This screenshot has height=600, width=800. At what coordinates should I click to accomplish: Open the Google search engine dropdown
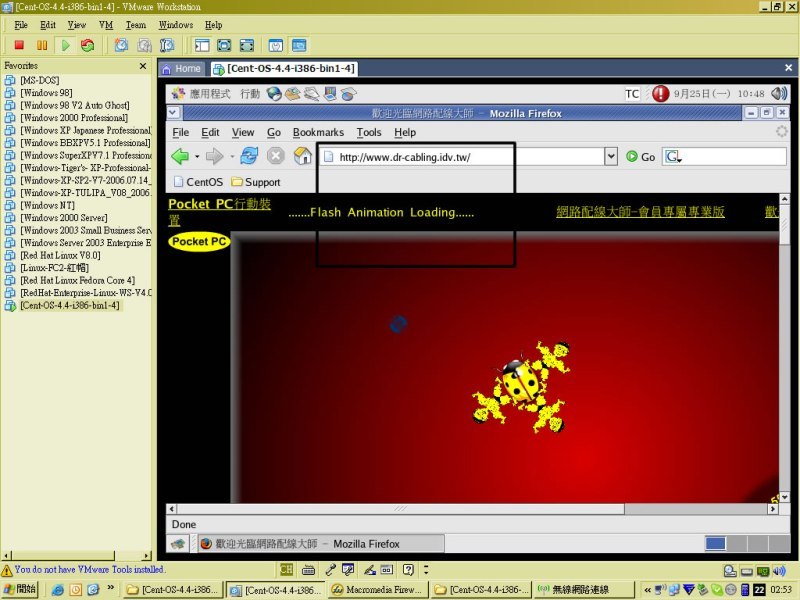tap(673, 157)
